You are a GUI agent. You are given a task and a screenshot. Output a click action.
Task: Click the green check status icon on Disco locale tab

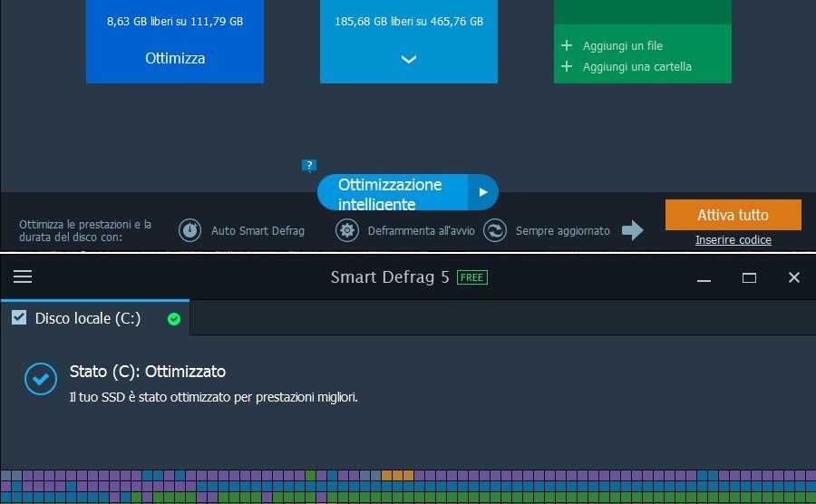pos(174,319)
